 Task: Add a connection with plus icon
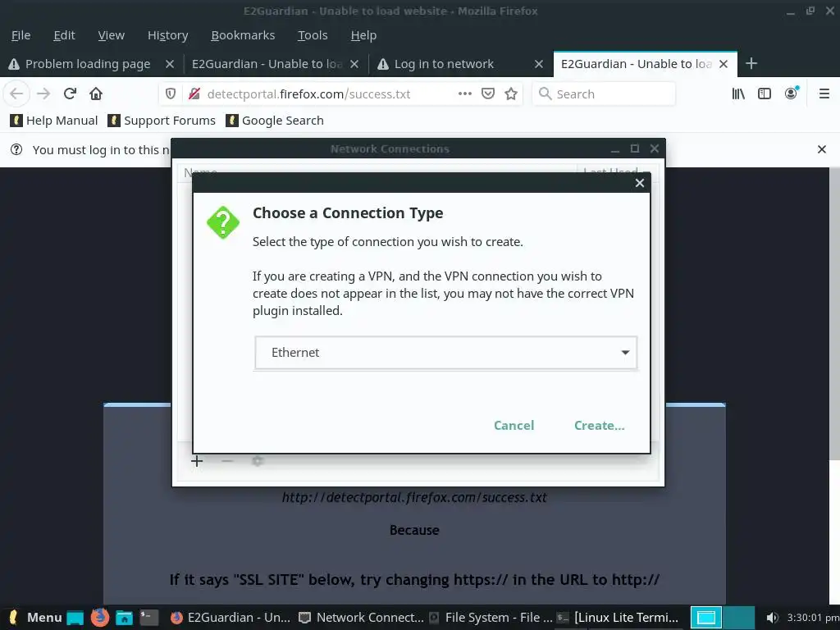point(197,461)
